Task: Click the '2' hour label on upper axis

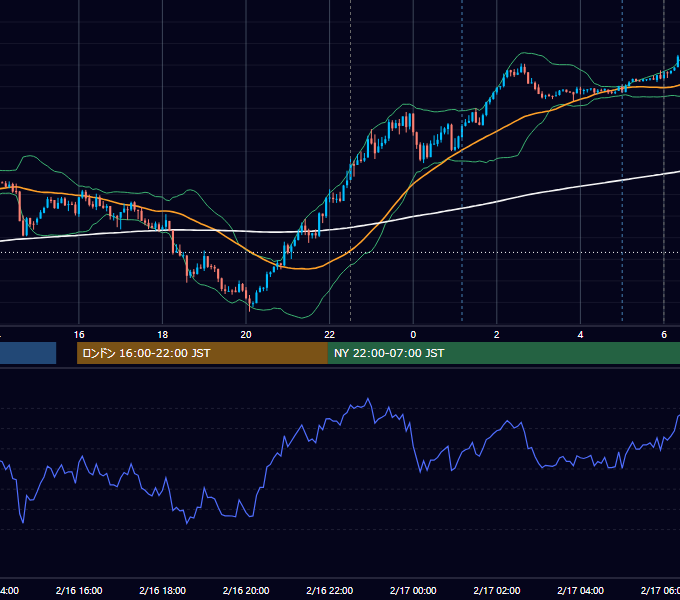Action: coord(497,335)
